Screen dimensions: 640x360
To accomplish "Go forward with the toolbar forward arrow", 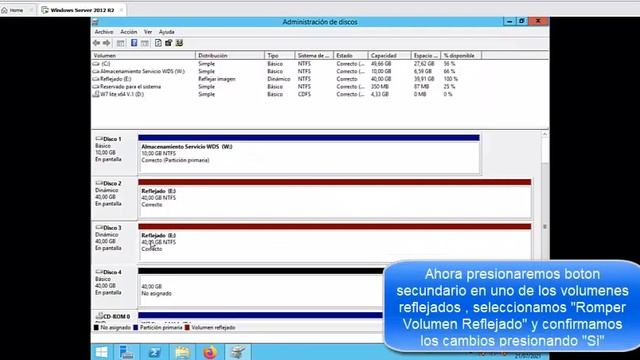I will point(107,43).
